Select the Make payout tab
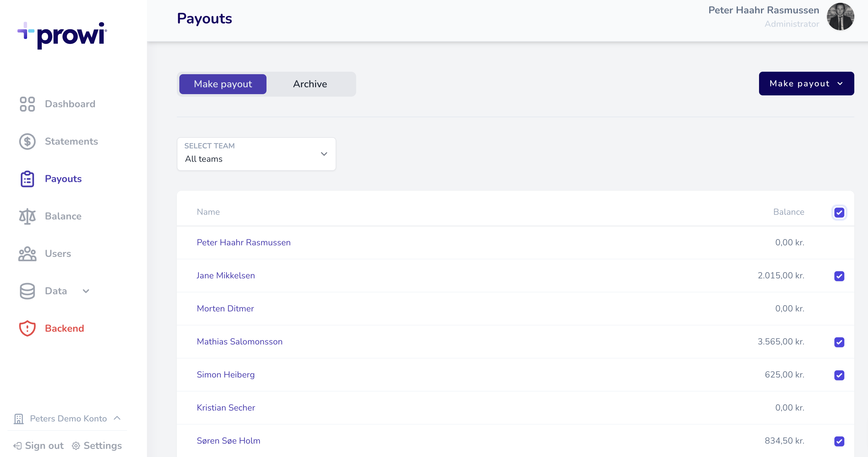Screen dimensions: 868x457 click(222, 84)
